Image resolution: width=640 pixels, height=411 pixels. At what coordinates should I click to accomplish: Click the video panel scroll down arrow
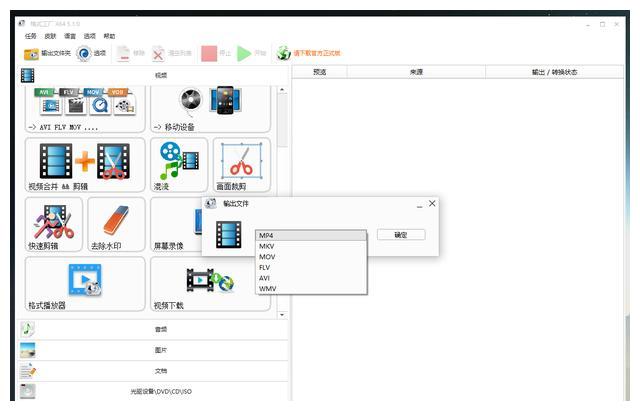point(282,315)
